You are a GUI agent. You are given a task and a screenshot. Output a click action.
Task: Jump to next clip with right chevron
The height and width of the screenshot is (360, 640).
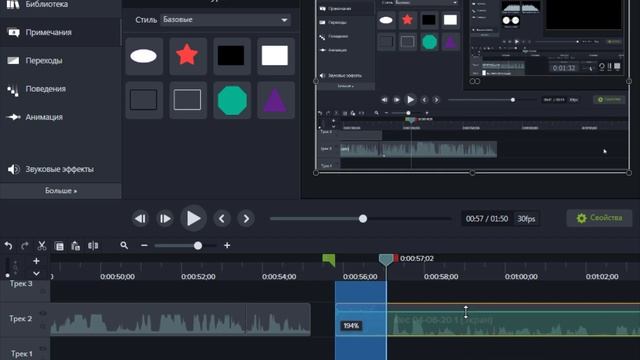[246, 219]
